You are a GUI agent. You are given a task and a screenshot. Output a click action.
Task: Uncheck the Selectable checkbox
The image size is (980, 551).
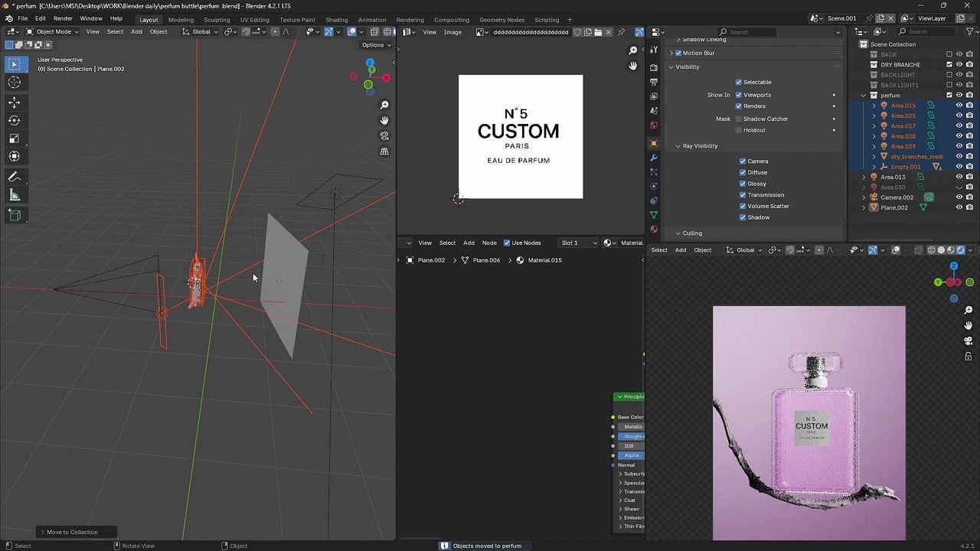pyautogui.click(x=739, y=82)
